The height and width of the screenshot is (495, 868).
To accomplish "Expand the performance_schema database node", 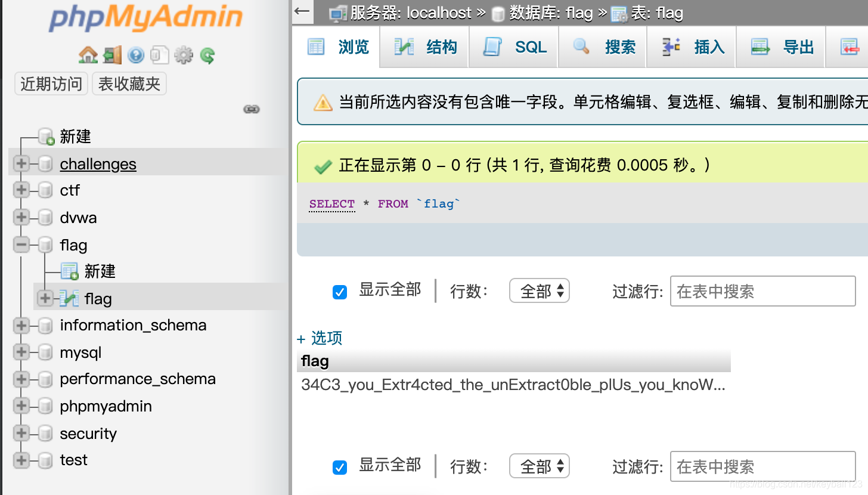I will coord(21,379).
